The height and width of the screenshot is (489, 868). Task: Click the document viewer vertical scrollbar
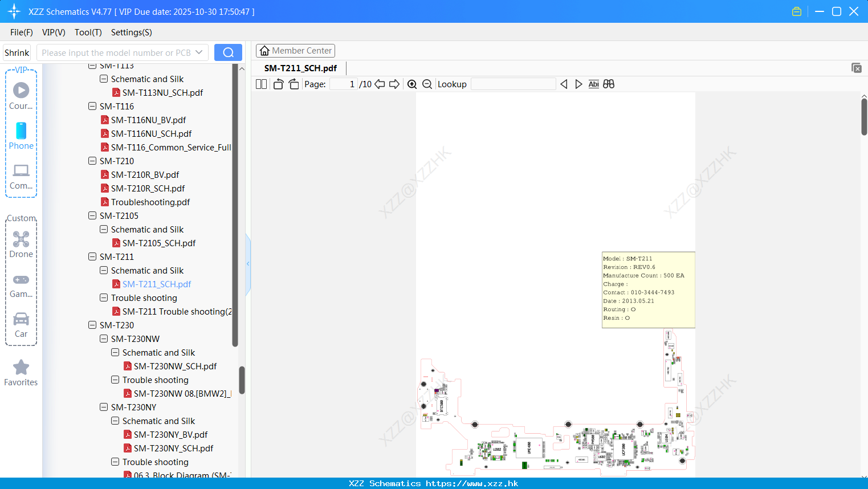point(864,117)
